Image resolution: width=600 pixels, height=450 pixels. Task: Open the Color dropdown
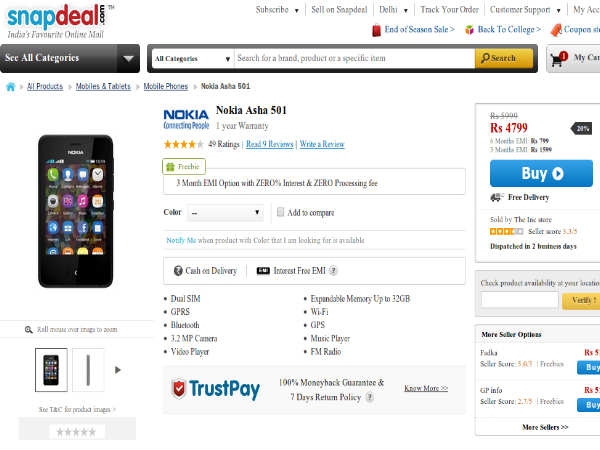[x=225, y=212]
